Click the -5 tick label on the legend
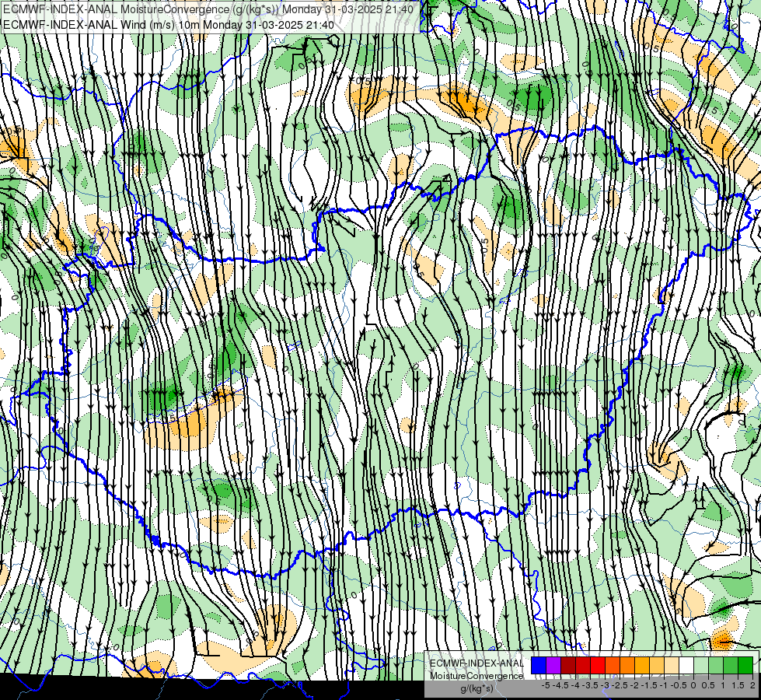761x700 pixels. [x=546, y=685]
